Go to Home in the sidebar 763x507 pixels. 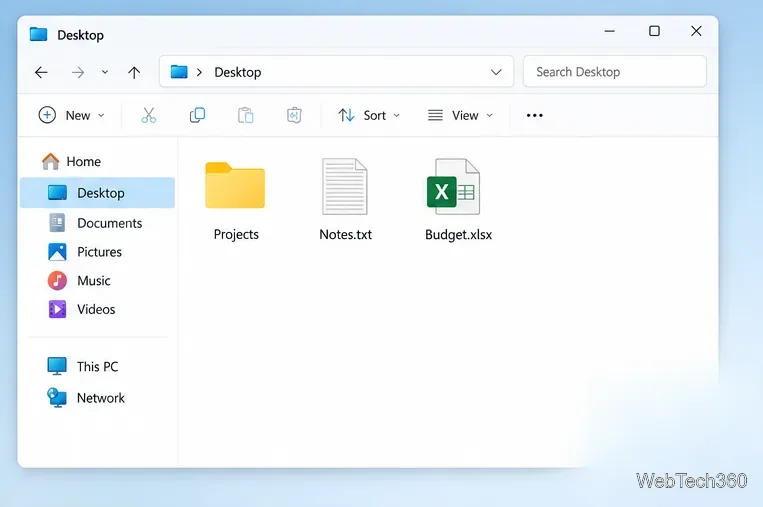71,162
